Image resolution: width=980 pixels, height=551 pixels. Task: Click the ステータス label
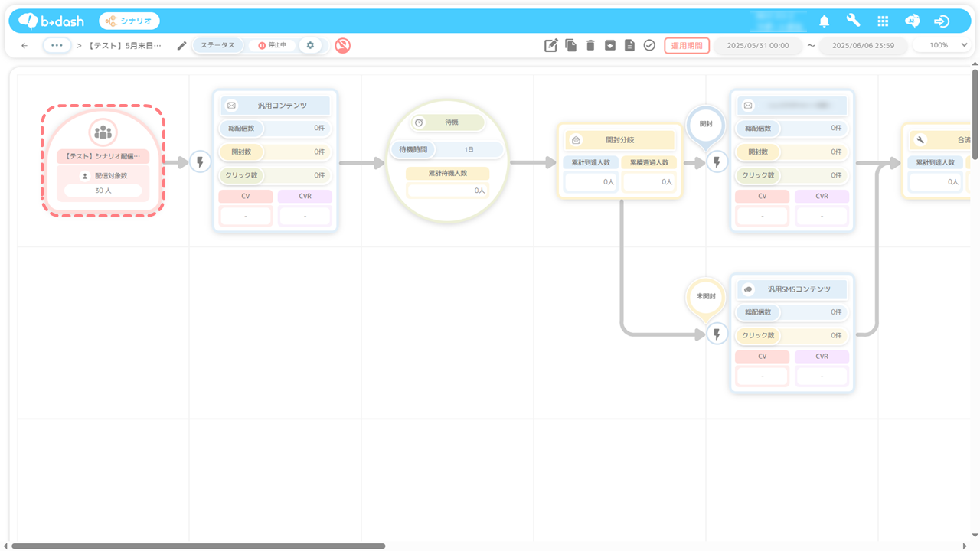[218, 45]
